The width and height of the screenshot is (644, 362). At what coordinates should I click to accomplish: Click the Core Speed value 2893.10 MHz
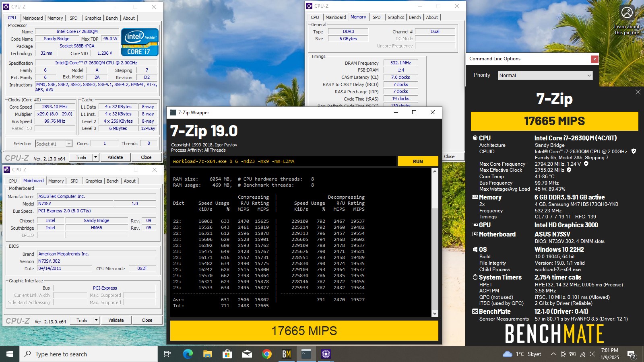tap(55, 107)
